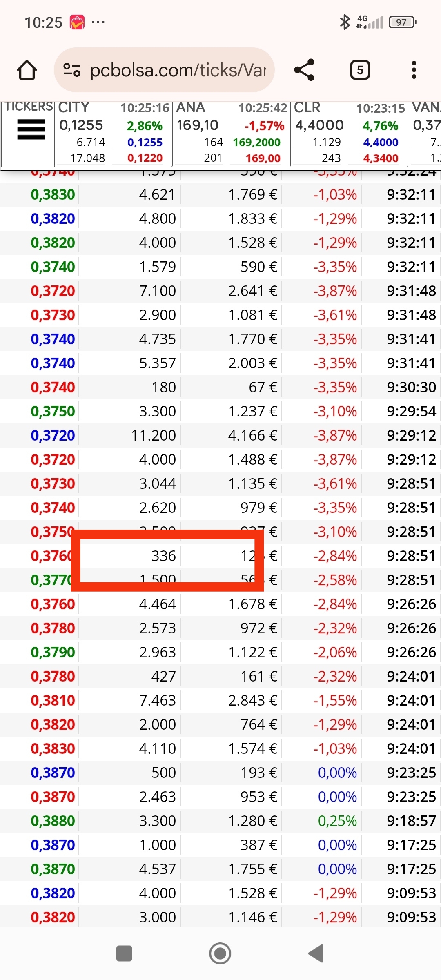The width and height of the screenshot is (441, 980).
Task: Select the 1.081 € amount cell
Action: coord(252,315)
